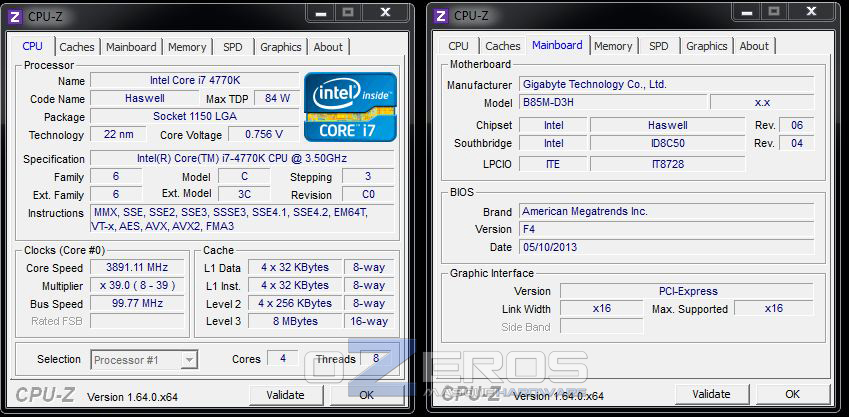The height and width of the screenshot is (417, 849).
Task: Click the Technology value '22 nm'
Action: pos(118,134)
